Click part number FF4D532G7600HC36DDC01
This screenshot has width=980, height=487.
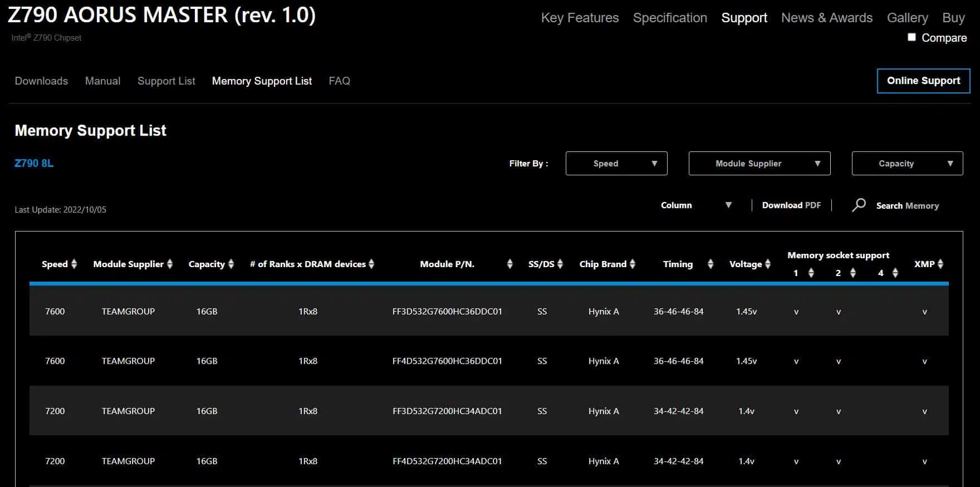pos(447,361)
